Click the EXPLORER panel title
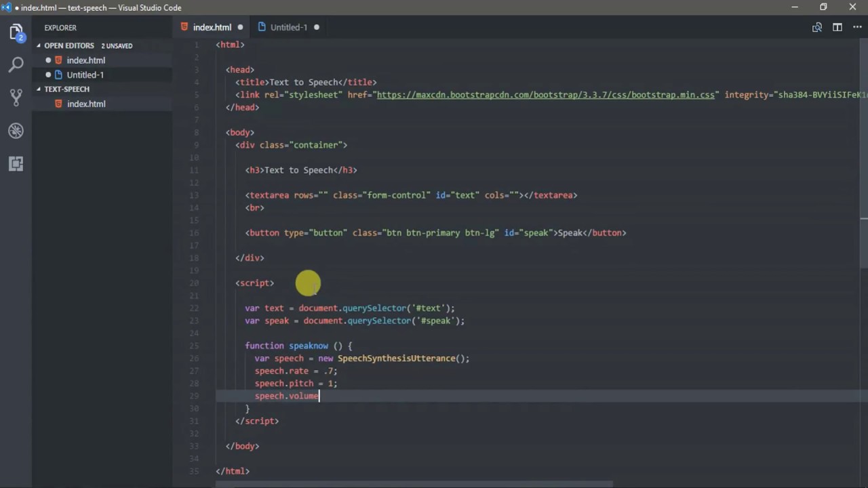Screen dimensions: 868x488 pos(60,28)
